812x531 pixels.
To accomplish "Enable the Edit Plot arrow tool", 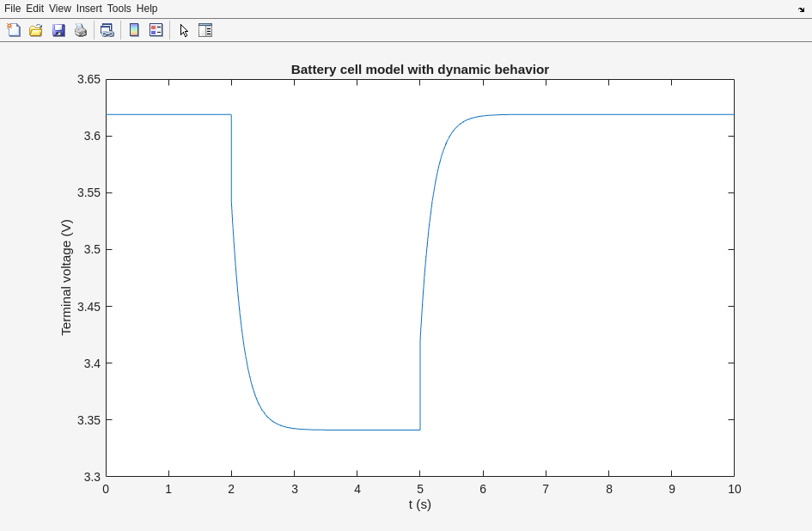I will (x=183, y=30).
